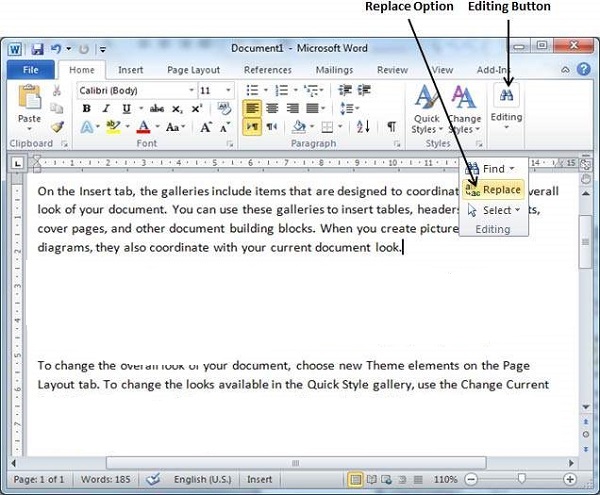The width and height of the screenshot is (600, 495).
Task: Grow the font size
Action: click(206, 127)
